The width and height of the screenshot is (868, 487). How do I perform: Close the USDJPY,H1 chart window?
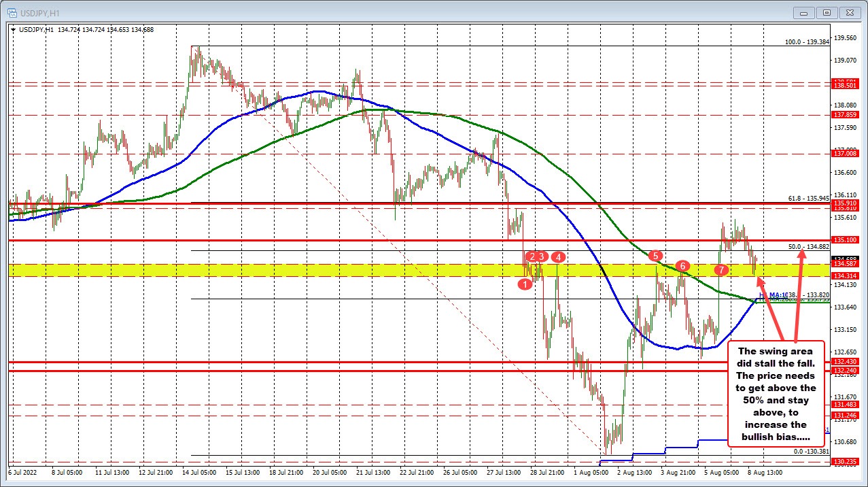tap(850, 12)
